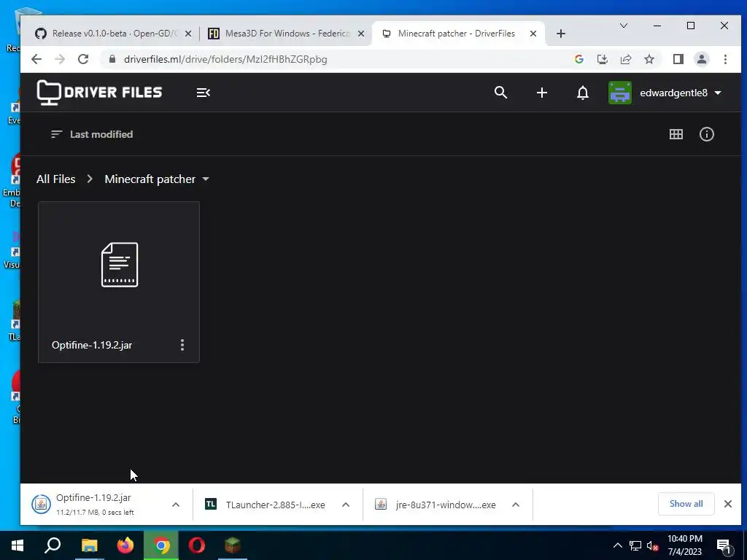Close the downloads bar

tap(728, 504)
